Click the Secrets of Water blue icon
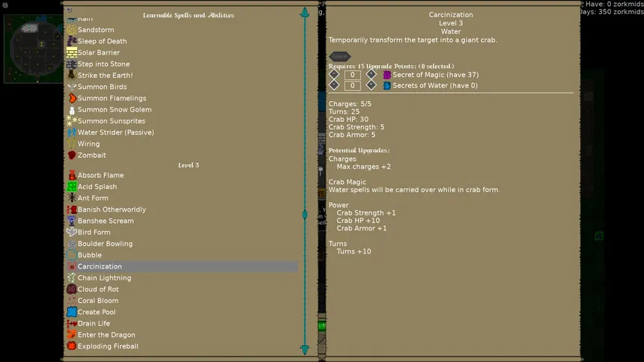The height and width of the screenshot is (362, 644). tap(387, 85)
